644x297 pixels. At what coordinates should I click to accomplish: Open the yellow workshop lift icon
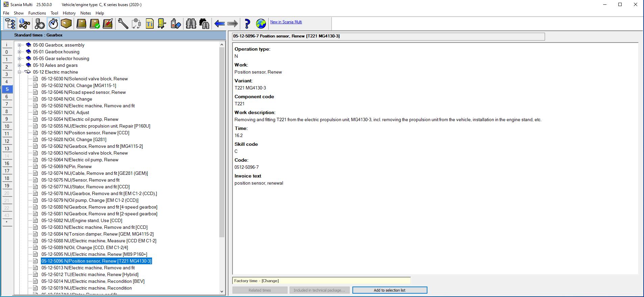pos(162,24)
